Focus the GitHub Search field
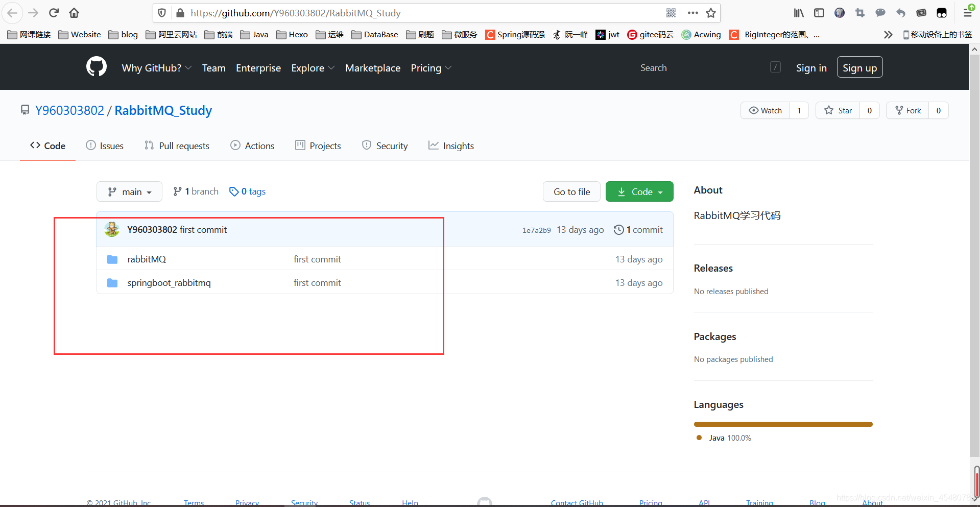The image size is (980, 507). (x=709, y=67)
